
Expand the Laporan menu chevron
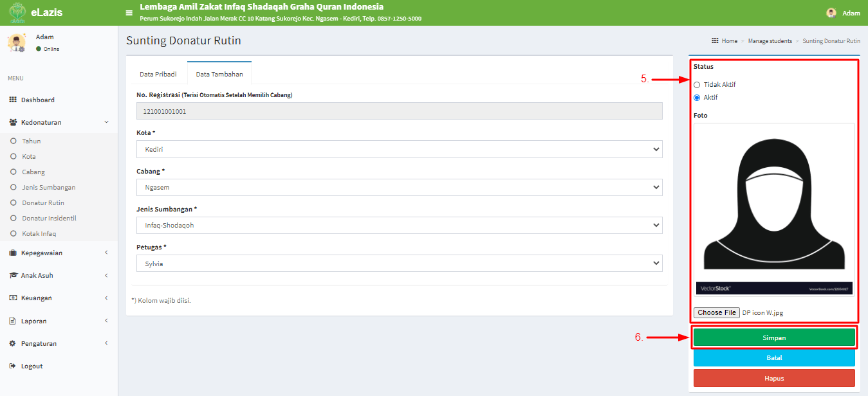(x=106, y=321)
